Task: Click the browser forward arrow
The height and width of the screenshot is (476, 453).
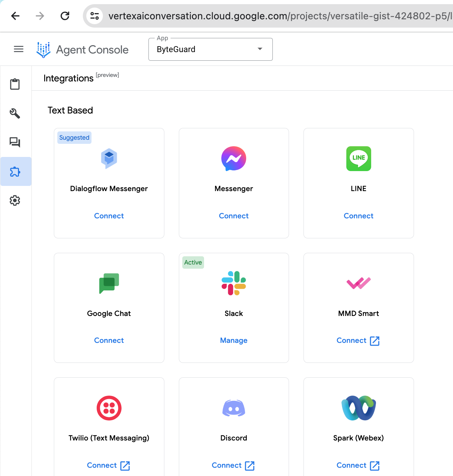Action: 40,16
